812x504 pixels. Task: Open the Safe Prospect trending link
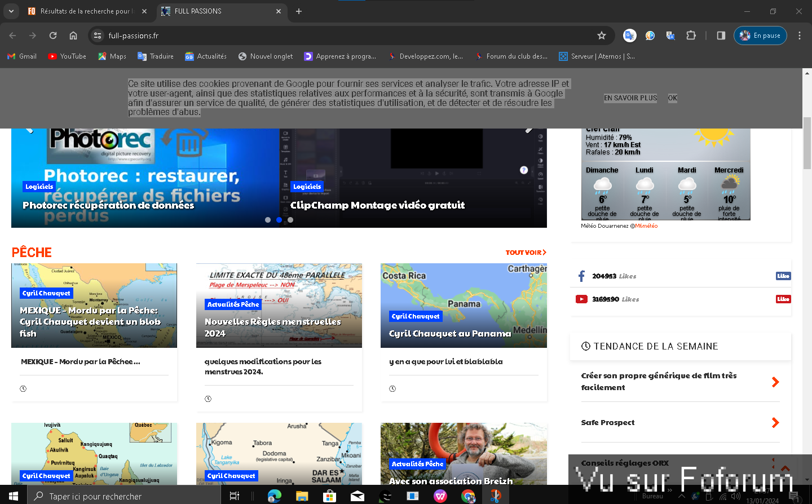click(608, 423)
